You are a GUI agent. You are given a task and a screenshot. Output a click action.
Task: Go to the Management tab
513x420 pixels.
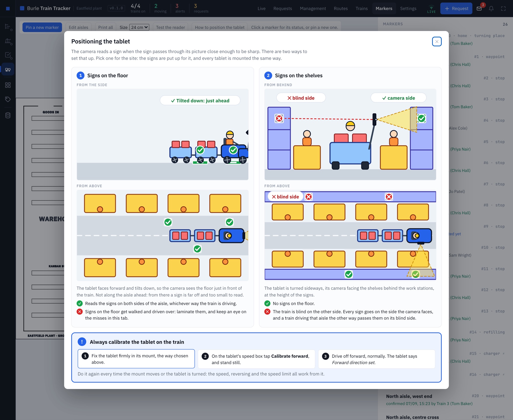coord(313,8)
